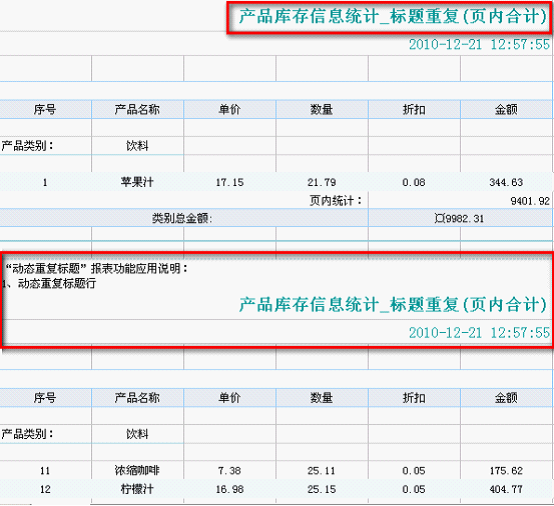Click the 动态重复标题 description text

pos(96,269)
